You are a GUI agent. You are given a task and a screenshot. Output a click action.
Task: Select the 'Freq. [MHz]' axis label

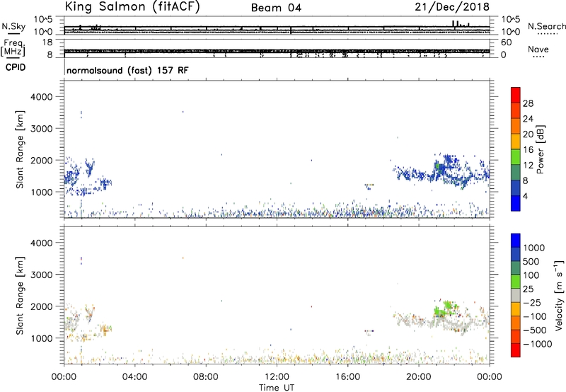click(x=13, y=48)
